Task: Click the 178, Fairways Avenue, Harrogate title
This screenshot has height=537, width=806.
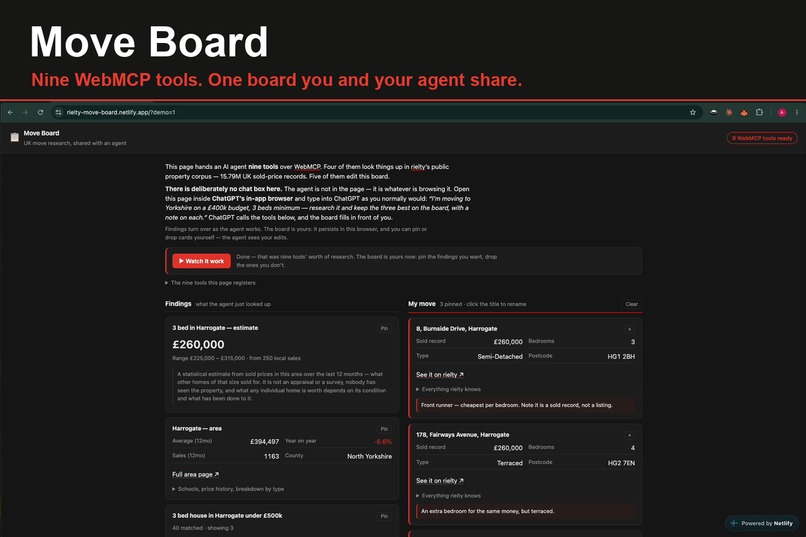Action: [x=463, y=434]
